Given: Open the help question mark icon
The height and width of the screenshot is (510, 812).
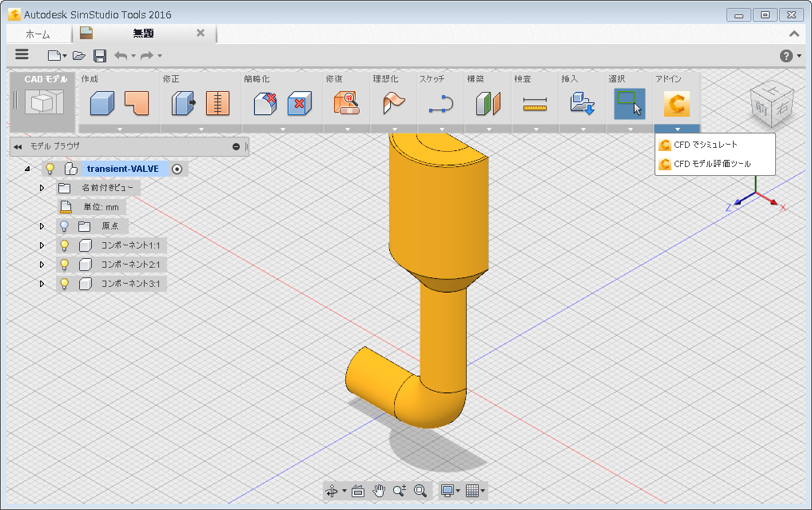Looking at the screenshot, I should [786, 56].
